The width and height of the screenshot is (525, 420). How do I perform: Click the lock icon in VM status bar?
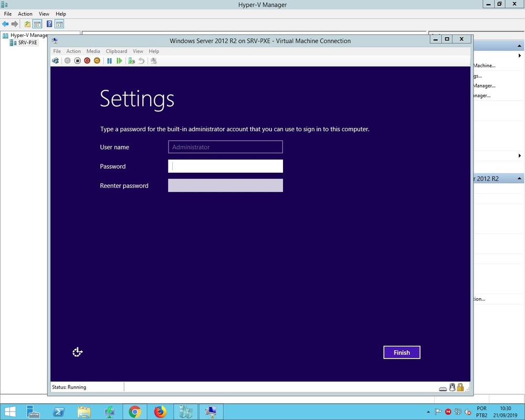[460, 387]
